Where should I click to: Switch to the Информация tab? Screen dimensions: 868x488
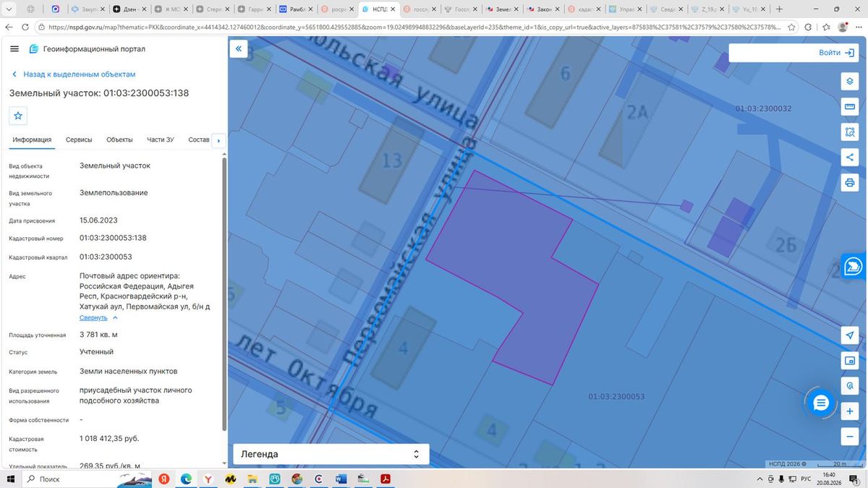point(32,140)
